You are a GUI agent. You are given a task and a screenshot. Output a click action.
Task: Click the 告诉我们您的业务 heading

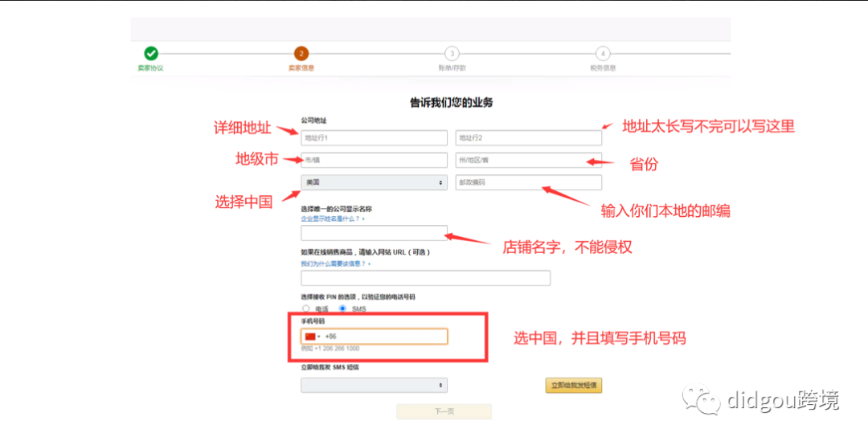pos(451,102)
